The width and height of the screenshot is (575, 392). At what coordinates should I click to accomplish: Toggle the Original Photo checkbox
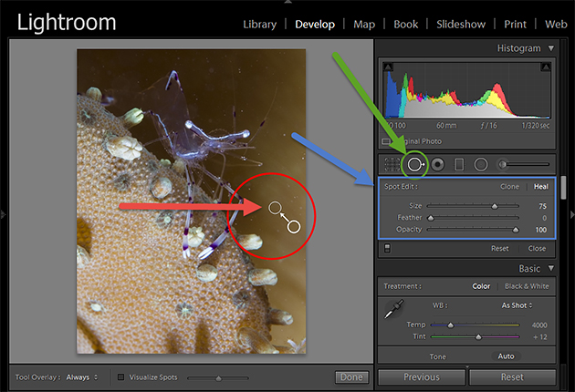click(x=386, y=141)
